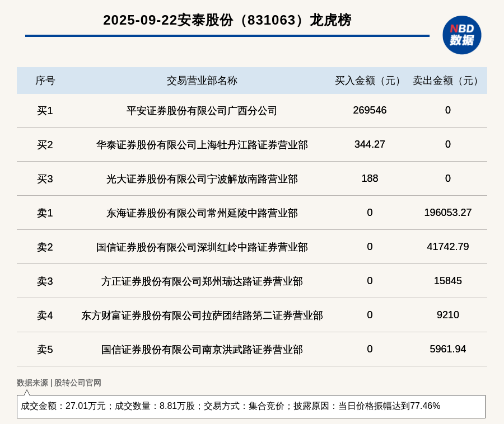Select the 卖5 row label
The image size is (504, 424).
45,349
